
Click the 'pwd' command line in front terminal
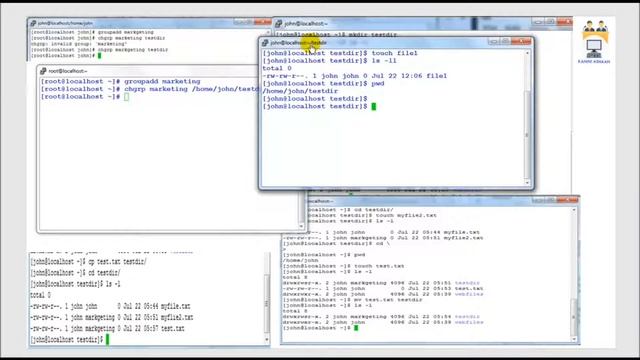(323, 84)
